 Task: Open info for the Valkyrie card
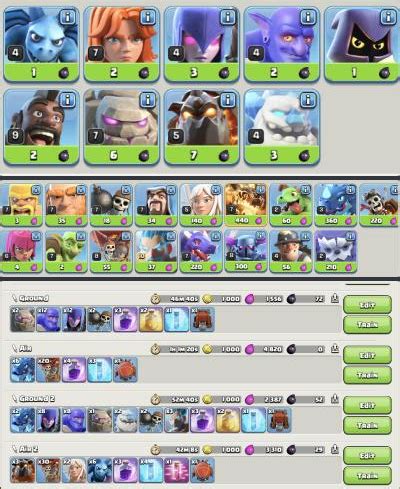click(148, 17)
